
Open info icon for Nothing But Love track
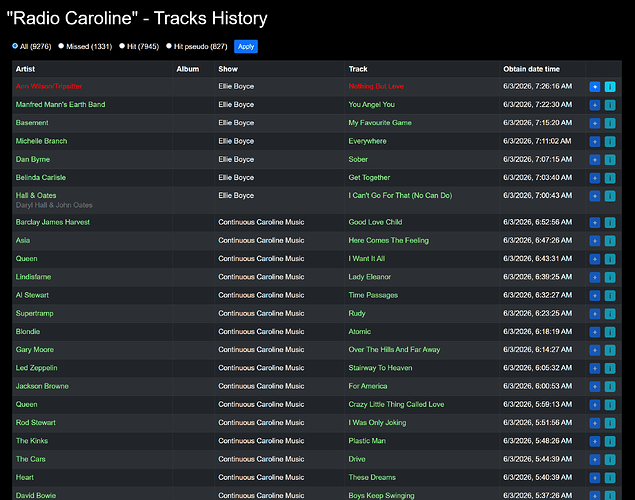(610, 87)
